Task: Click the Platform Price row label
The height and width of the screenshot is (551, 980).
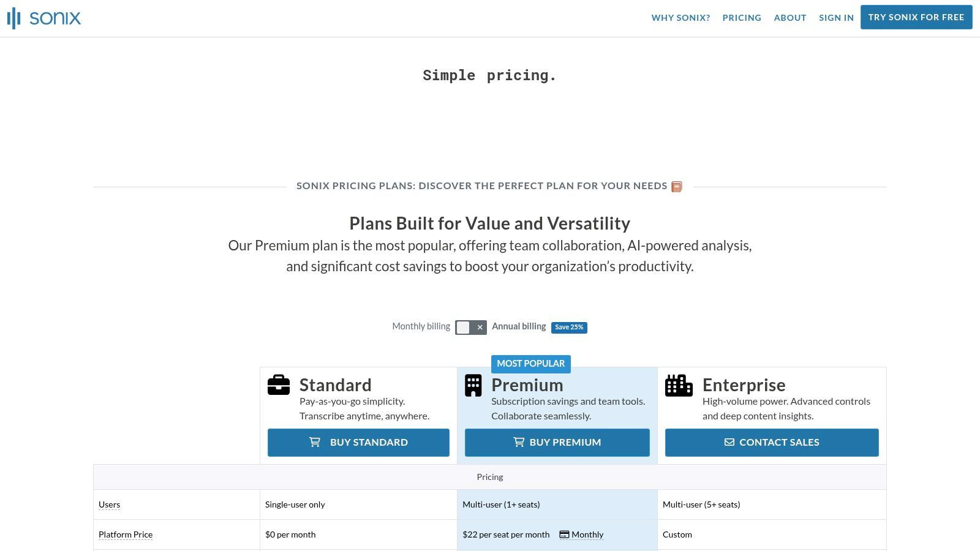Action: [126, 534]
